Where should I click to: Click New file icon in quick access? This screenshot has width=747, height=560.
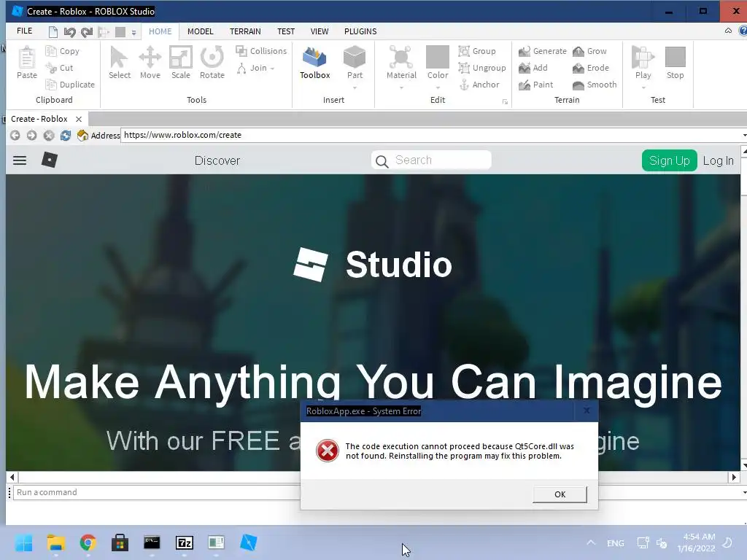53,32
